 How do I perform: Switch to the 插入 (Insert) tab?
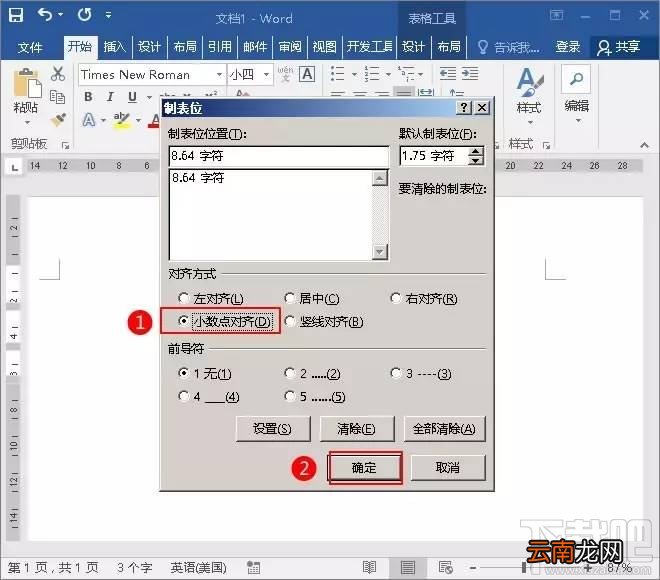click(x=114, y=47)
